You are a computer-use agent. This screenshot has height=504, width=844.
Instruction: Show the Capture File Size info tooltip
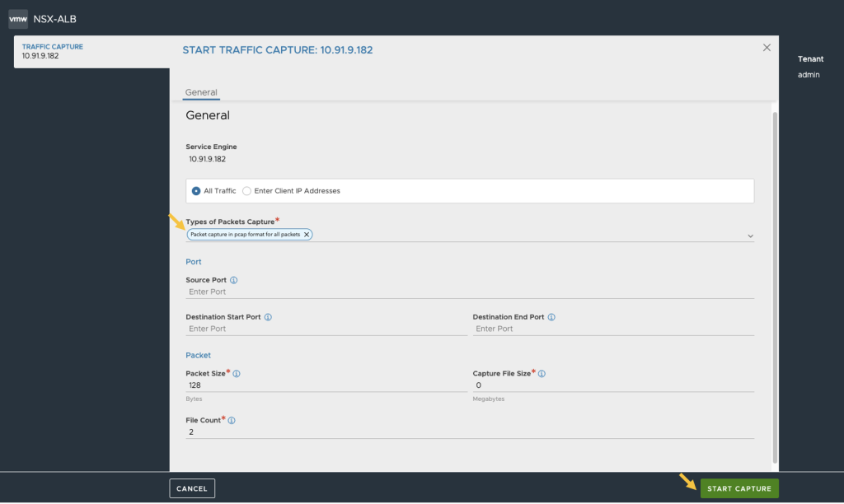(x=542, y=374)
